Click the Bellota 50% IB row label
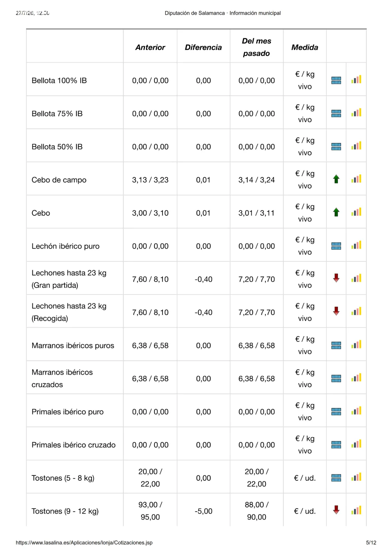Viewport: 392px width, 555px height. 57,147
